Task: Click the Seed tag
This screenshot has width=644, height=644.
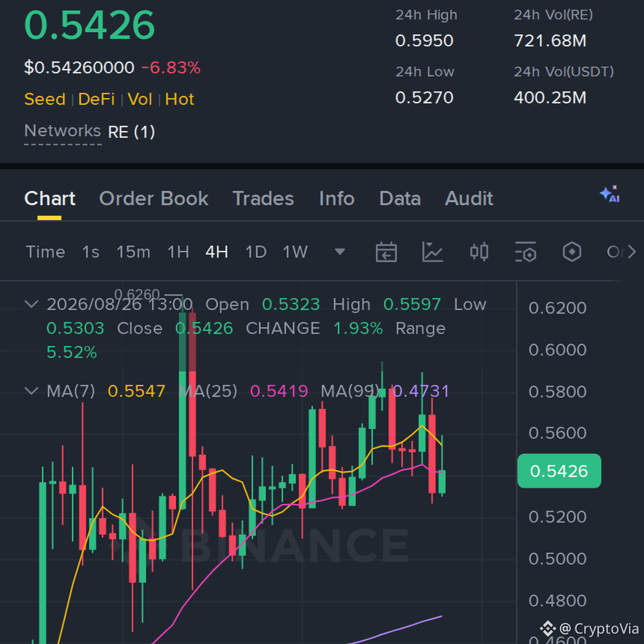Action: (x=45, y=99)
